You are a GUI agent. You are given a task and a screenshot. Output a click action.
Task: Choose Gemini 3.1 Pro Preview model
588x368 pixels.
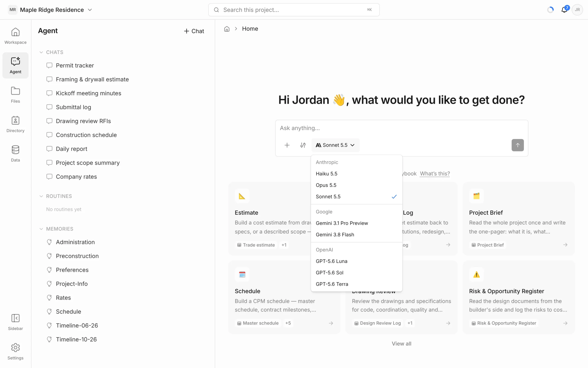pyautogui.click(x=356, y=223)
